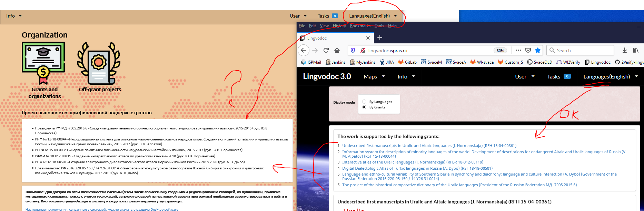Open Firefox Bookmarks menu
Viewport: 644px width, 211px height.
tap(360, 26)
